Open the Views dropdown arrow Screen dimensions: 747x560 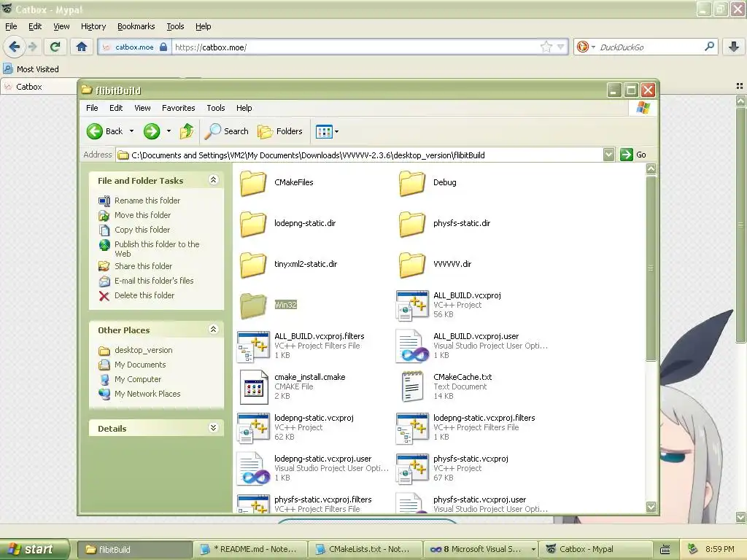point(337,132)
